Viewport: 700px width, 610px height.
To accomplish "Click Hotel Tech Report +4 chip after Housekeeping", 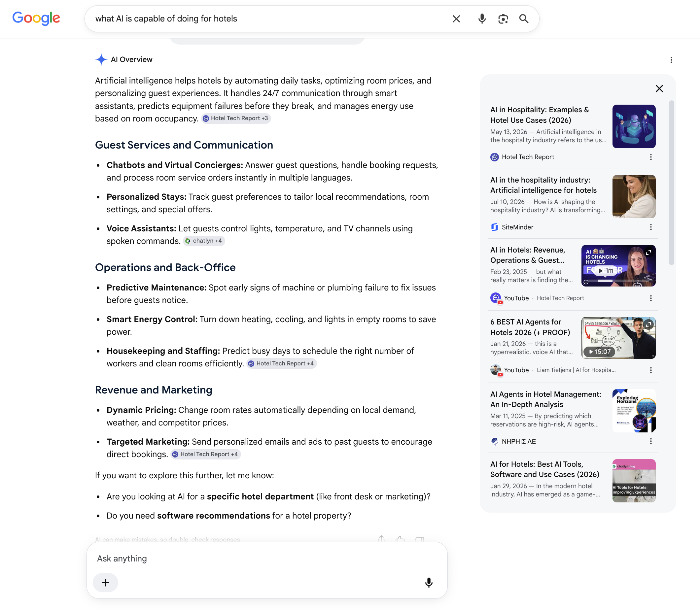I will (282, 363).
